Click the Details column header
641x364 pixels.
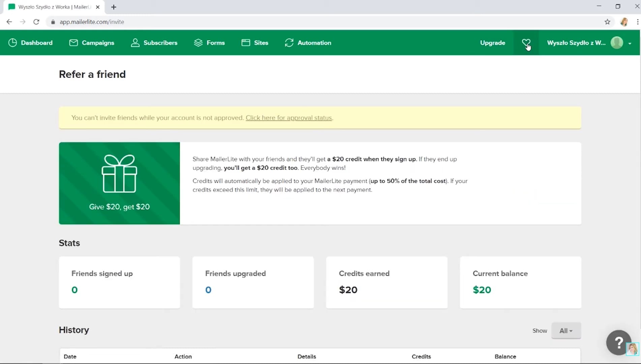pos(307,357)
